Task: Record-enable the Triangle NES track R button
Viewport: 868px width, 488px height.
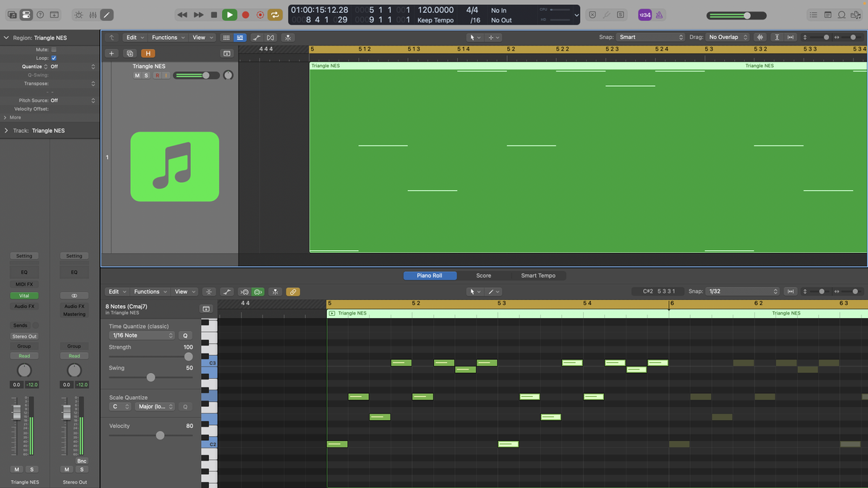Action: click(157, 75)
